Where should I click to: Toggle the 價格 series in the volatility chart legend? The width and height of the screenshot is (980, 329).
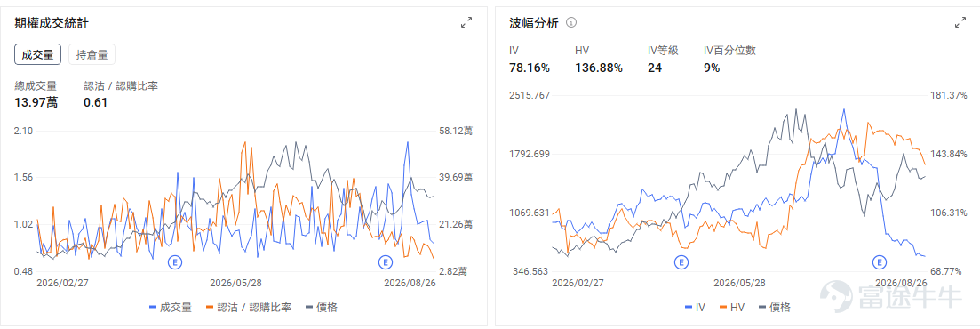pos(775,307)
